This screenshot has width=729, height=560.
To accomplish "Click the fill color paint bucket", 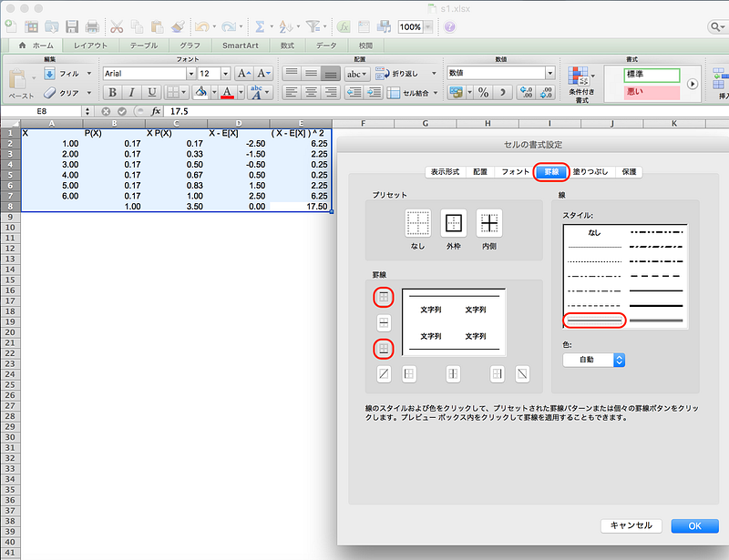I will click(201, 93).
